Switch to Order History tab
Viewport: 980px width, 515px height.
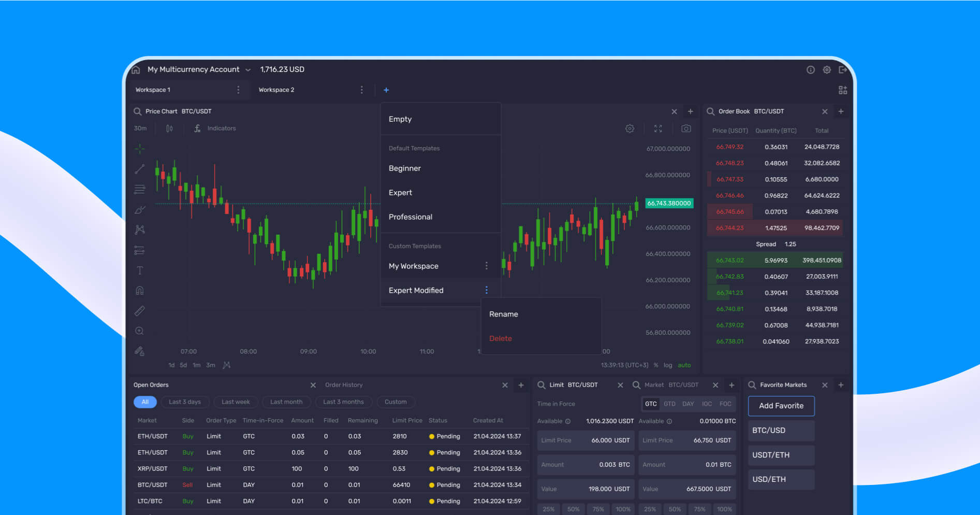point(344,385)
